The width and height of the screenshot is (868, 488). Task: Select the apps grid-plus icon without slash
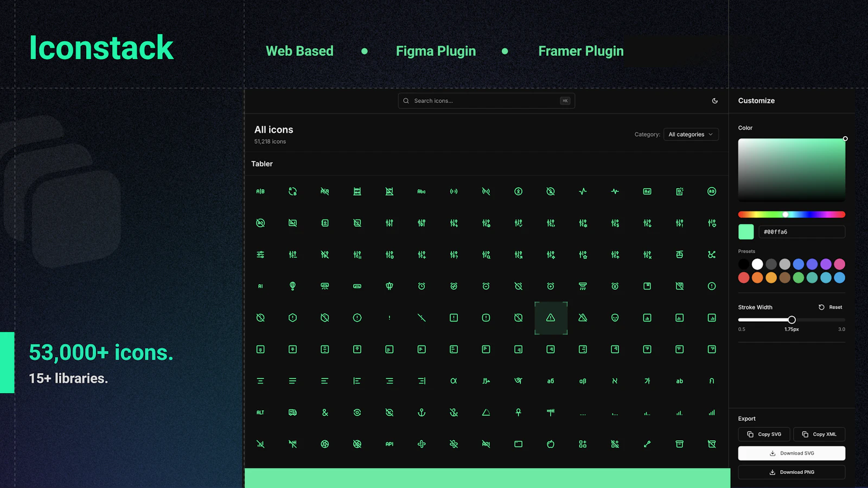pos(583,444)
